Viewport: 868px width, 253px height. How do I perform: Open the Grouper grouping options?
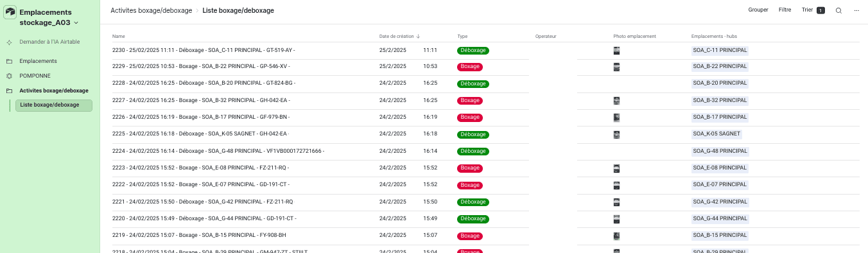[x=758, y=10]
